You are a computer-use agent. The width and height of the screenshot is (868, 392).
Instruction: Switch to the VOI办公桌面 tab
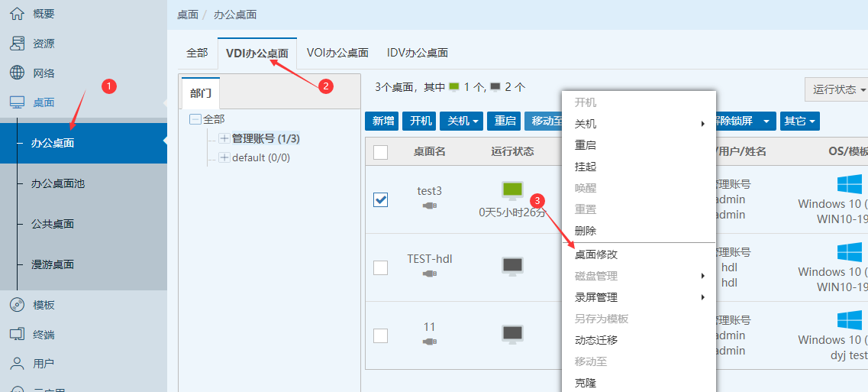coord(337,53)
